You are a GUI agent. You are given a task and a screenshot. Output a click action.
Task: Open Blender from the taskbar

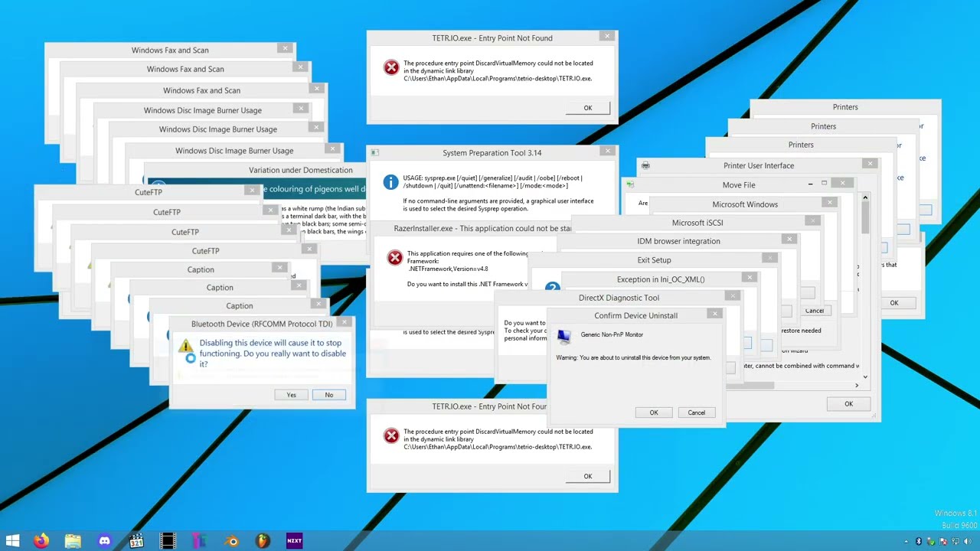pos(232,541)
